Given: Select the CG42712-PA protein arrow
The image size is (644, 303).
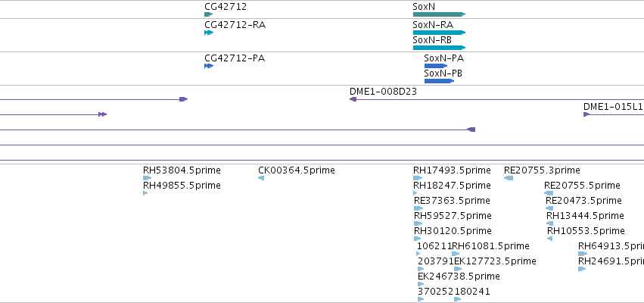Looking at the screenshot, I should tap(209, 66).
